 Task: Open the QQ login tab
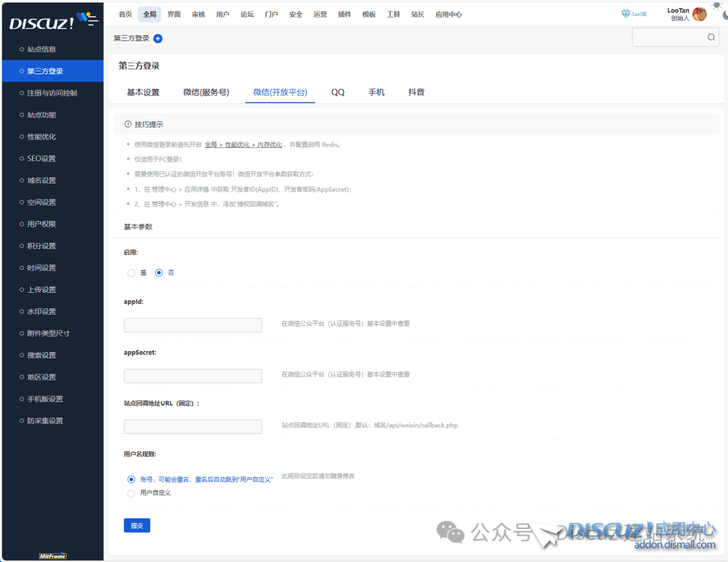(x=338, y=92)
